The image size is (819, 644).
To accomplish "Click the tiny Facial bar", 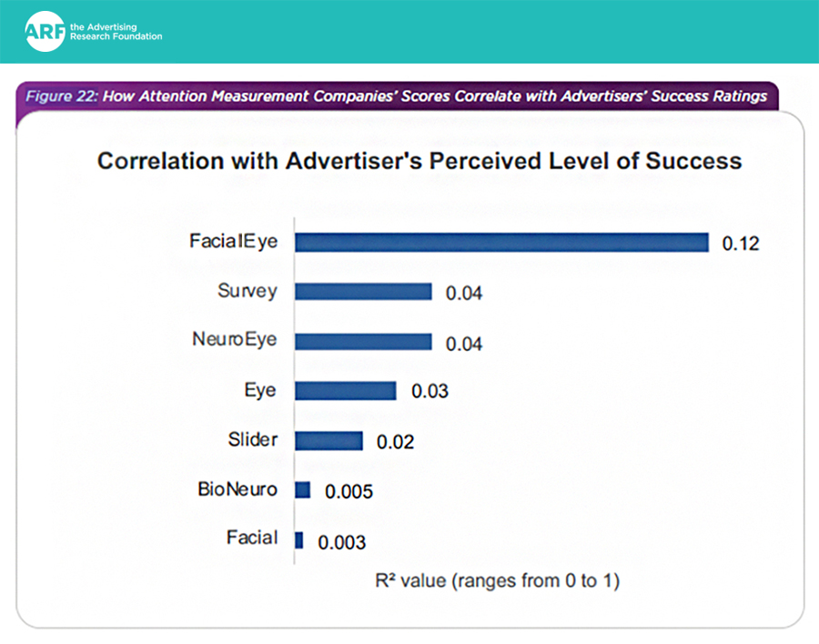I will pos(299,539).
